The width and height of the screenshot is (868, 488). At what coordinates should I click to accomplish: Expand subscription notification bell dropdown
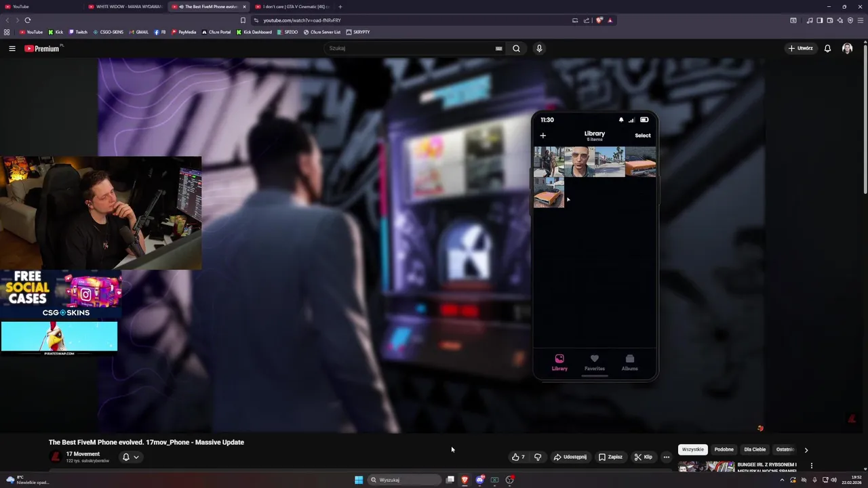point(130,457)
